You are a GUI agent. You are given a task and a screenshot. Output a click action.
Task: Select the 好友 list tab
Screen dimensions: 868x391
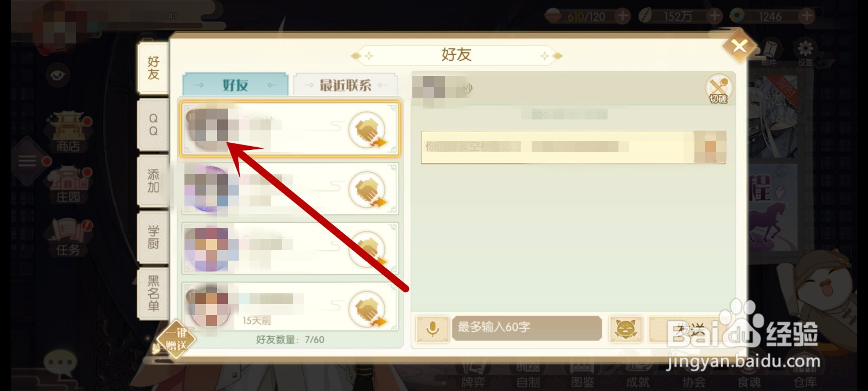pos(235,85)
